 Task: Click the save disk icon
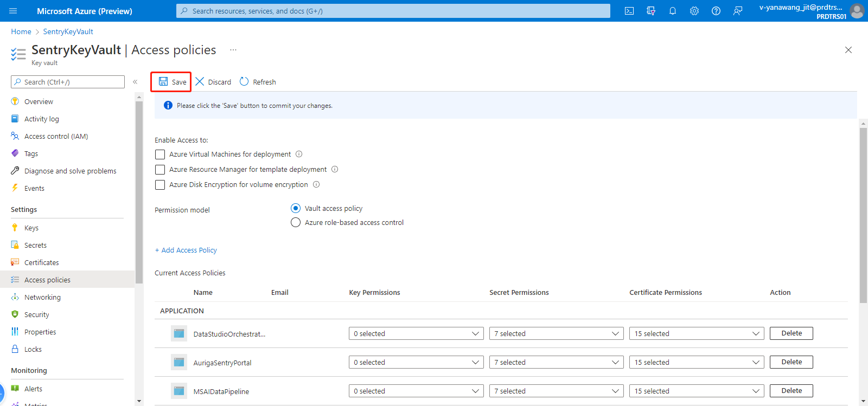(163, 81)
